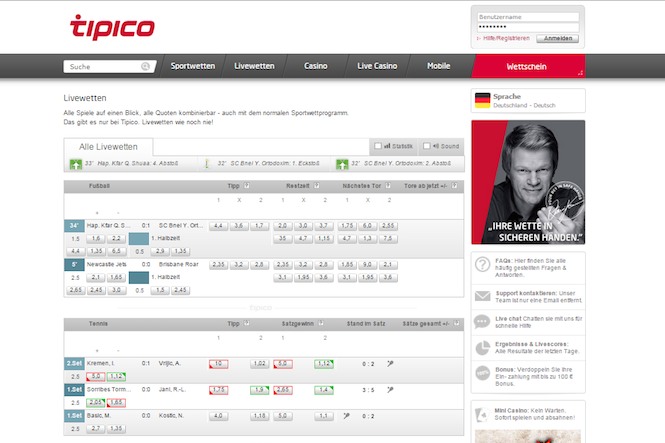Open the Hilfe/Registrieren link

coord(505,38)
